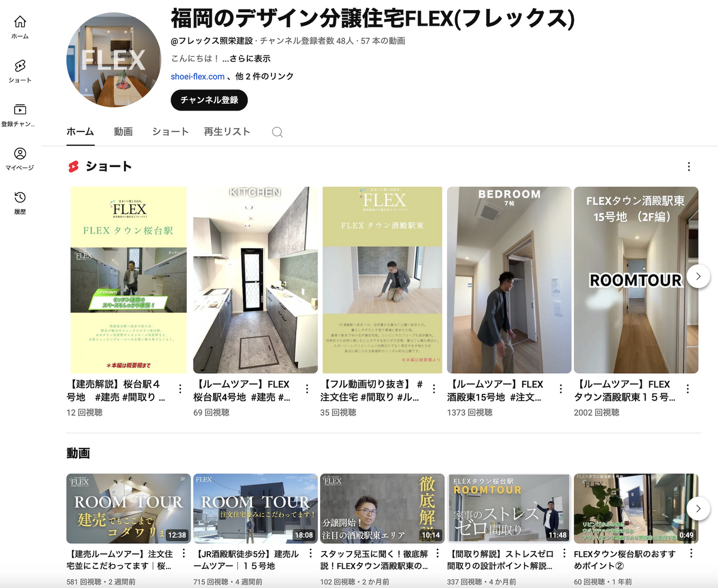Open title スタッフ児玉に聞く！徹底解説

(374, 560)
